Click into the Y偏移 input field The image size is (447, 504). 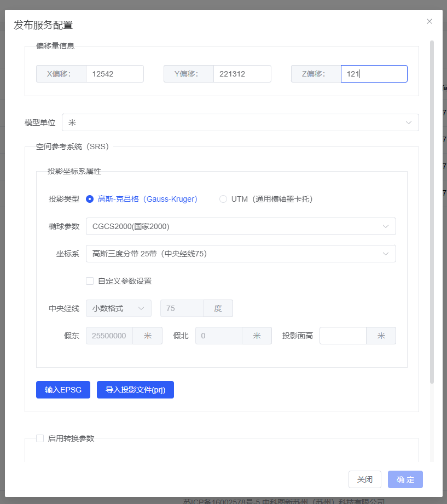pos(242,74)
